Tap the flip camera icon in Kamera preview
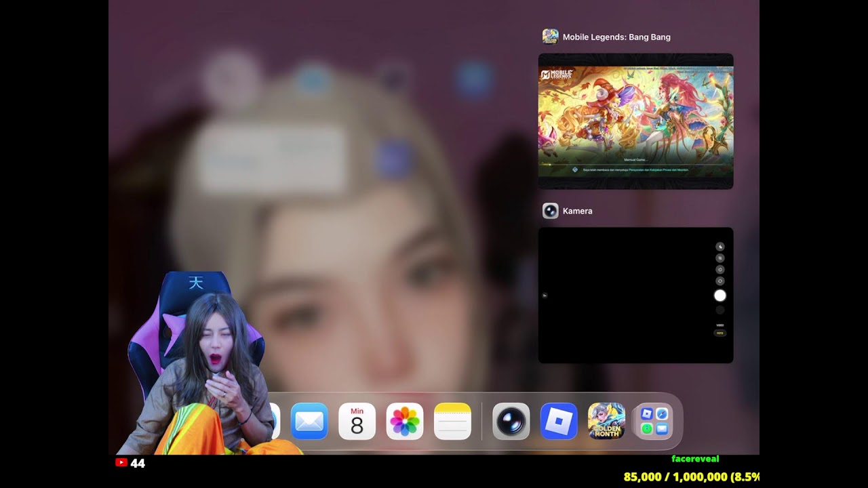 click(720, 281)
